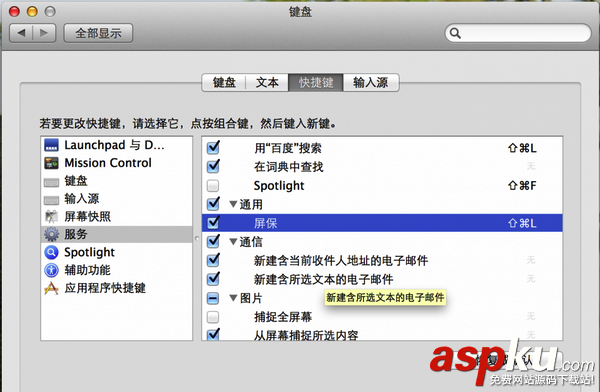Toggle the 屏保 checkbox
The width and height of the screenshot is (600, 392).
213,222
